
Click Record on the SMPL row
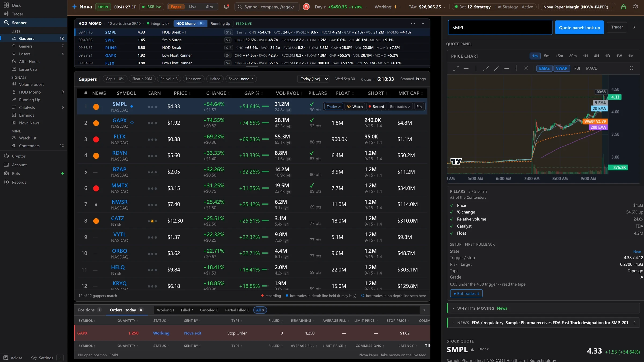point(376,107)
